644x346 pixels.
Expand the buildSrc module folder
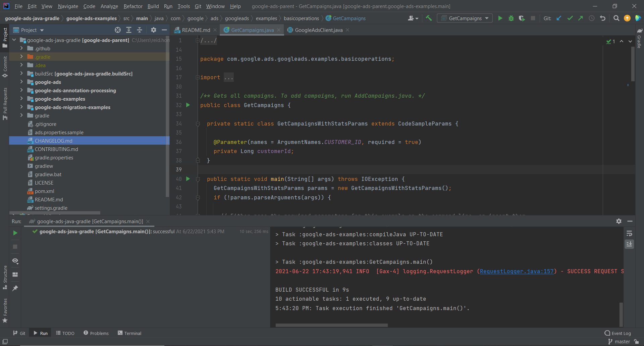coord(21,74)
